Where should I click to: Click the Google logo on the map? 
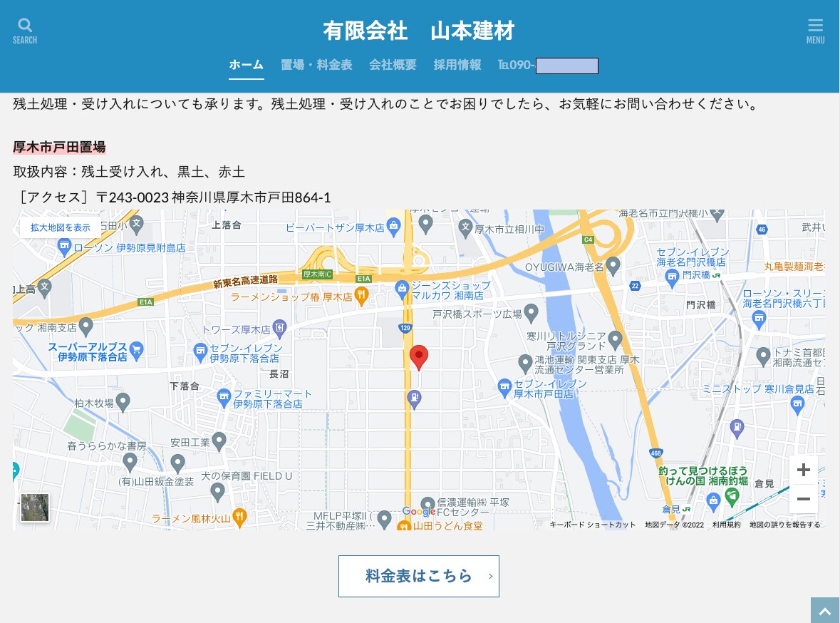click(418, 512)
